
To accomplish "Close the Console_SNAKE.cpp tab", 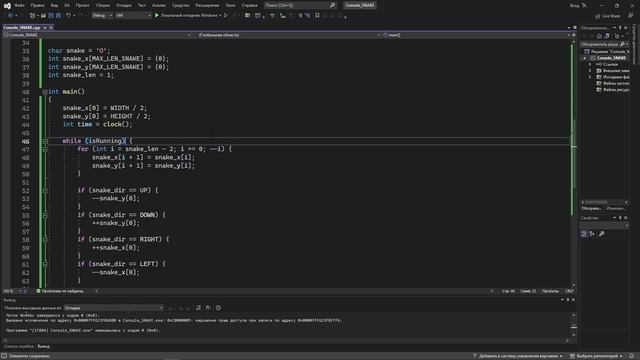I will pos(51,27).
